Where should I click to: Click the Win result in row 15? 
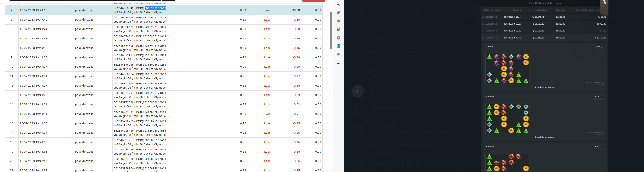pyautogui.click(x=268, y=114)
